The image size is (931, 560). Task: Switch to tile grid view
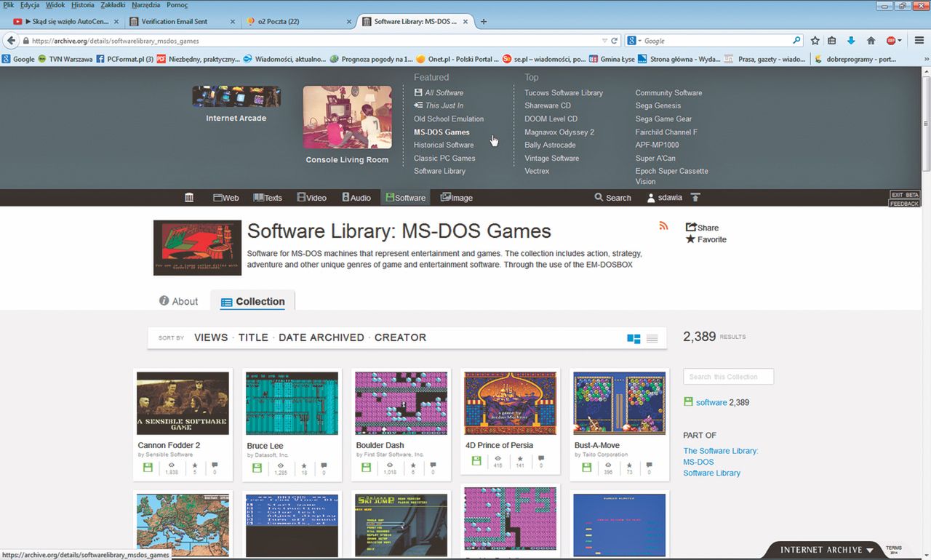coord(634,338)
